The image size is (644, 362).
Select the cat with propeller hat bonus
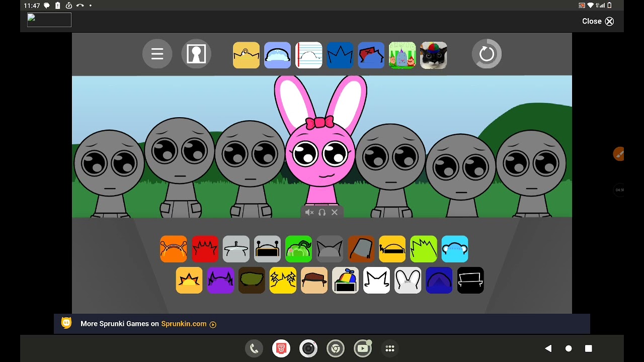click(433, 55)
